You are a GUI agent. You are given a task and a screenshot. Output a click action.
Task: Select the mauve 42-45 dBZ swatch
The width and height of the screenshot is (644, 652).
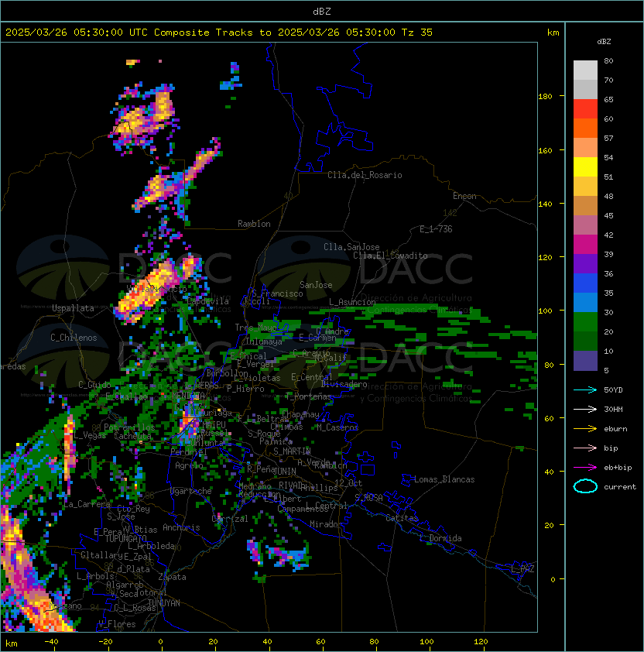tap(585, 225)
